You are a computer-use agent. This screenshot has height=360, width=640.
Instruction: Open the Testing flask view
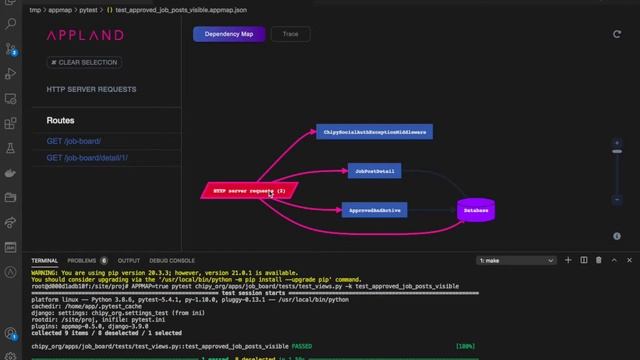click(x=11, y=148)
